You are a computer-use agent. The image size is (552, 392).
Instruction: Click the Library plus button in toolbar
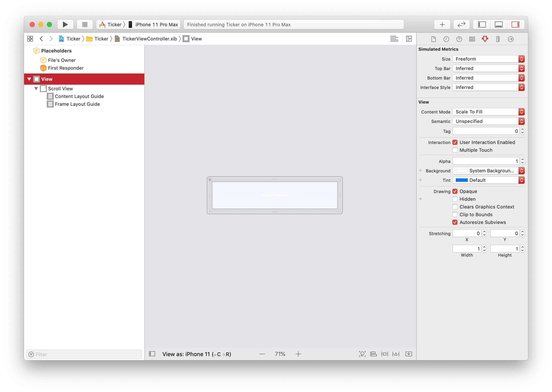(x=442, y=24)
